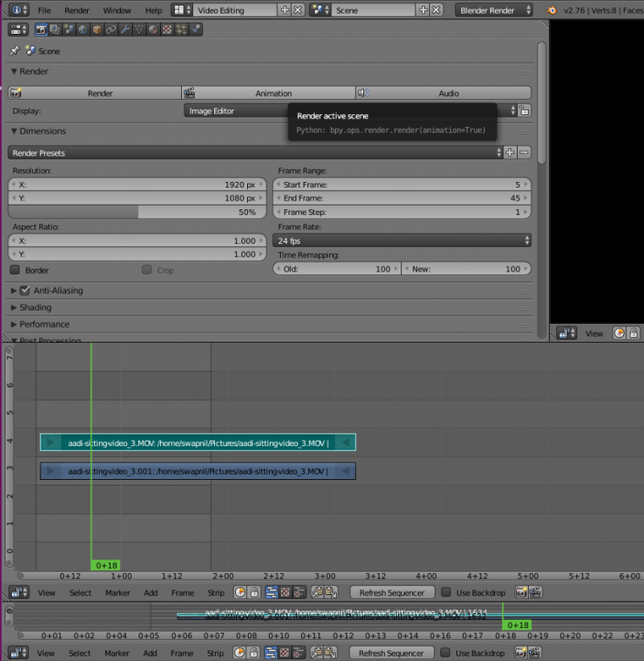Open the Material sphere tab
644x661 pixels.
pos(153,30)
